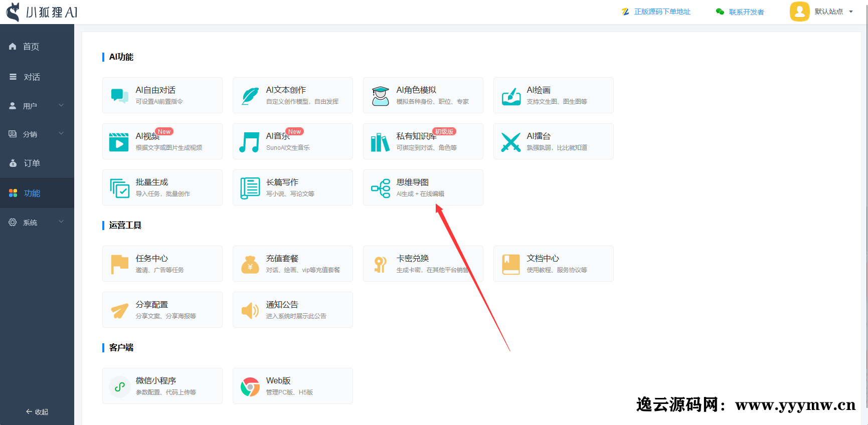Screen dimensions: 868x425
Task: Open the 思维导图 mind map icon
Action: (x=381, y=188)
